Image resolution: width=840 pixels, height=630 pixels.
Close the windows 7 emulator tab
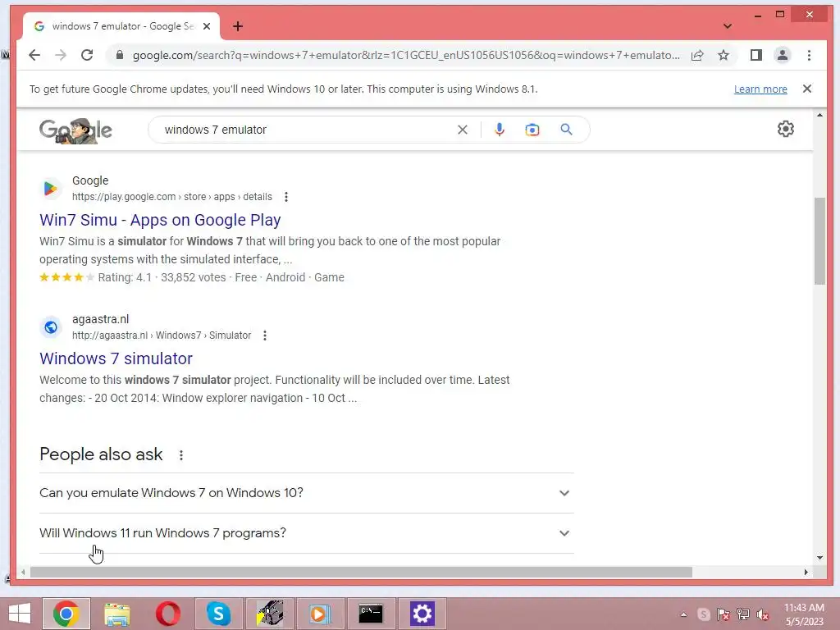click(x=207, y=26)
